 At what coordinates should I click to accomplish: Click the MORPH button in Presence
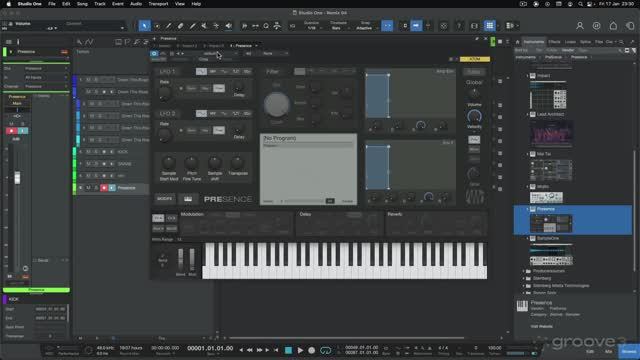164,198
